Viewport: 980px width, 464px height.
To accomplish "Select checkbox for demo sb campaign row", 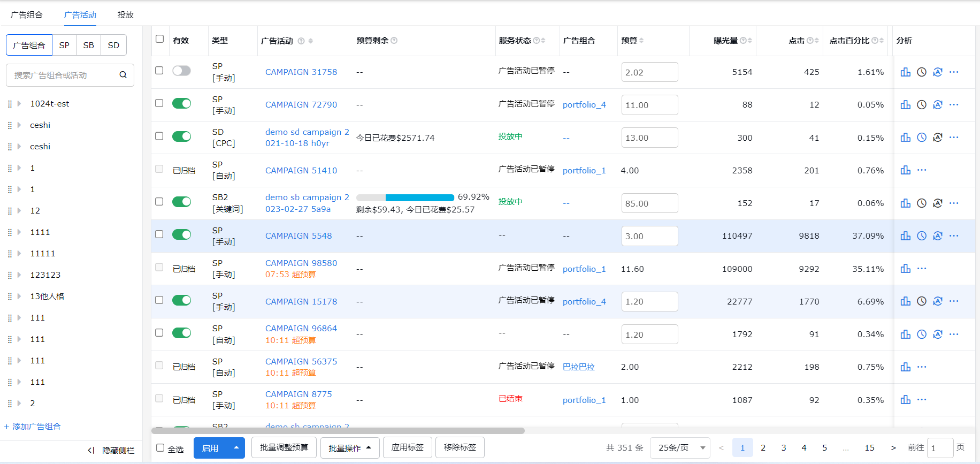I will point(159,202).
